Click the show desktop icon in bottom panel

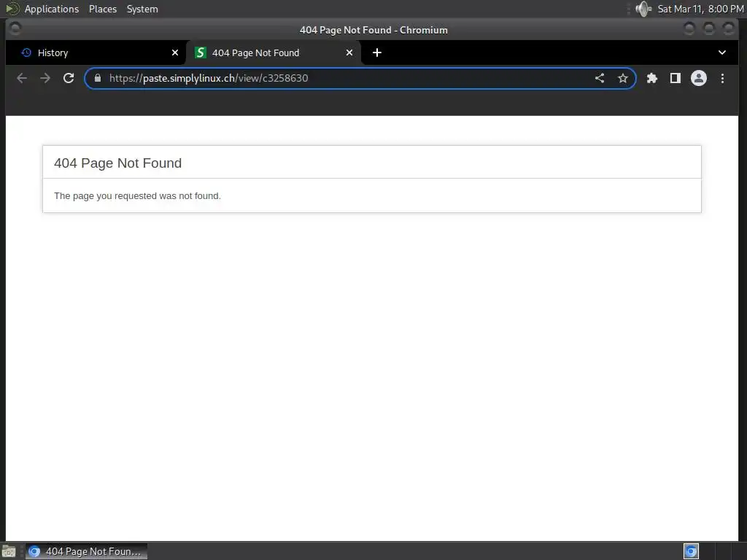click(9, 551)
